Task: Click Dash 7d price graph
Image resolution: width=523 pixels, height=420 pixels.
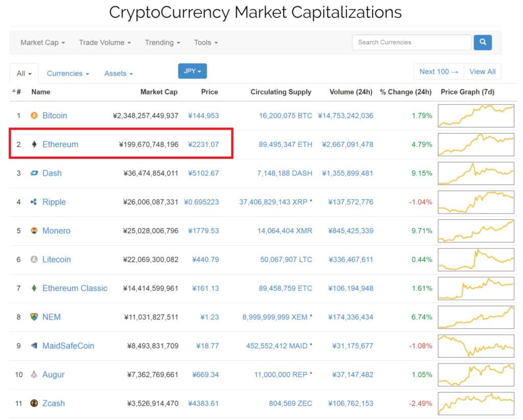Action: (476, 174)
